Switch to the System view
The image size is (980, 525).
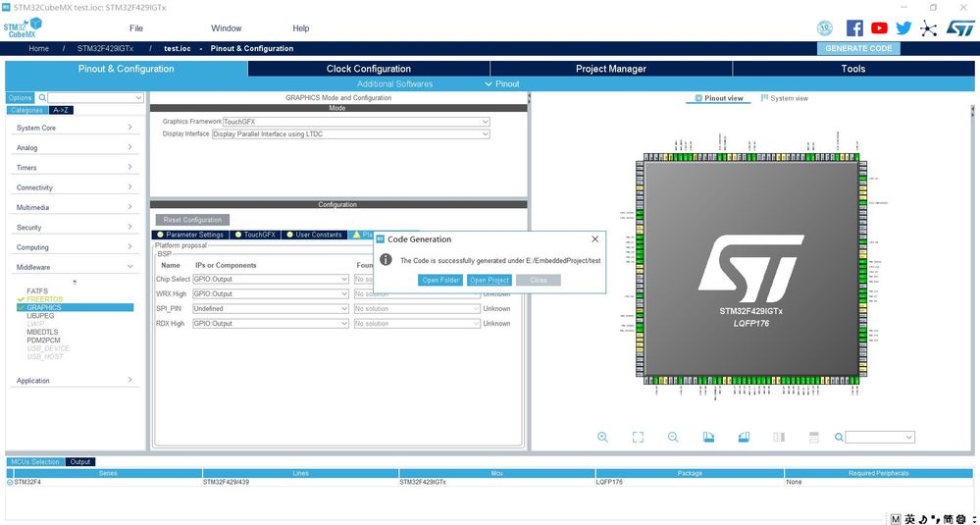pyautogui.click(x=785, y=98)
